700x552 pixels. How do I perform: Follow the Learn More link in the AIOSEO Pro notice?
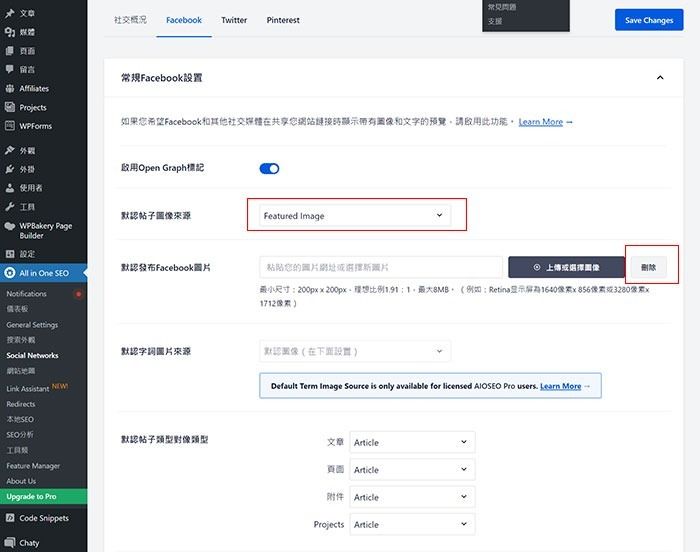coord(561,386)
